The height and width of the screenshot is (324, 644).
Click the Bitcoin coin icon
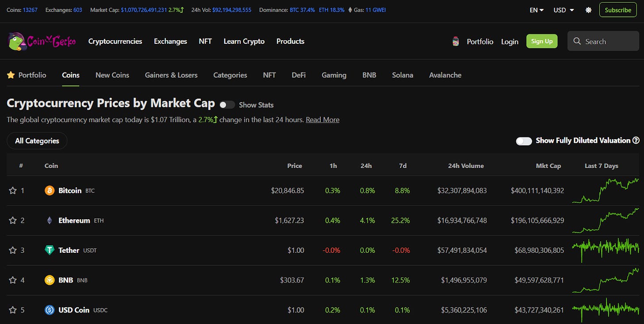click(50, 191)
